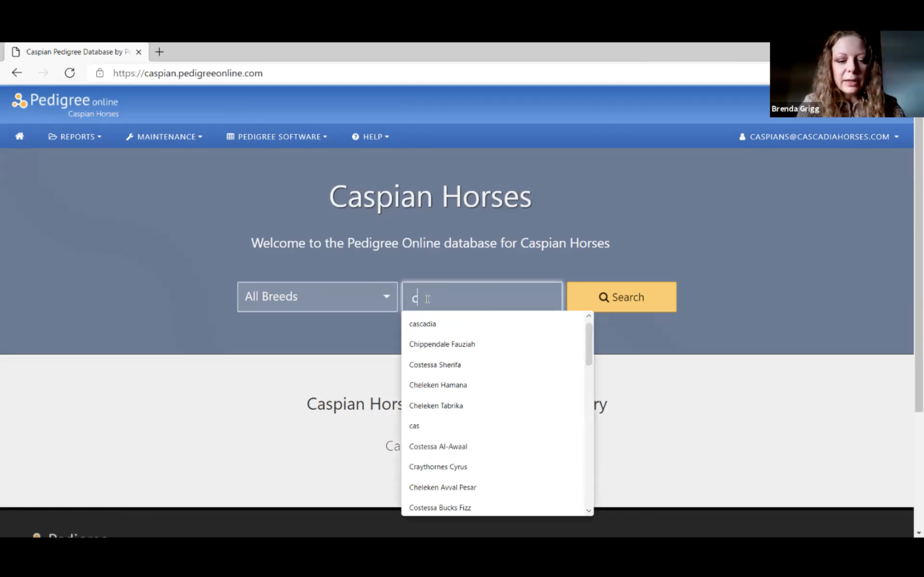Open a new browser tab

click(159, 52)
